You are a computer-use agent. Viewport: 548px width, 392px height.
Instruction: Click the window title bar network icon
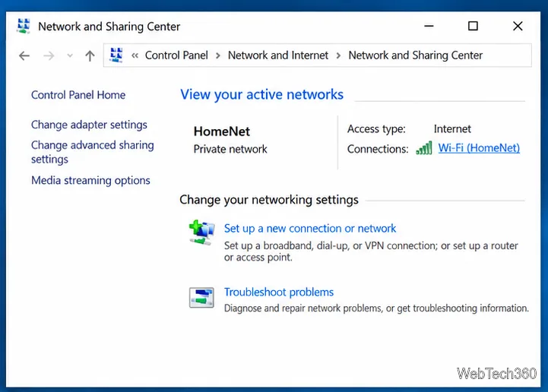click(24, 26)
